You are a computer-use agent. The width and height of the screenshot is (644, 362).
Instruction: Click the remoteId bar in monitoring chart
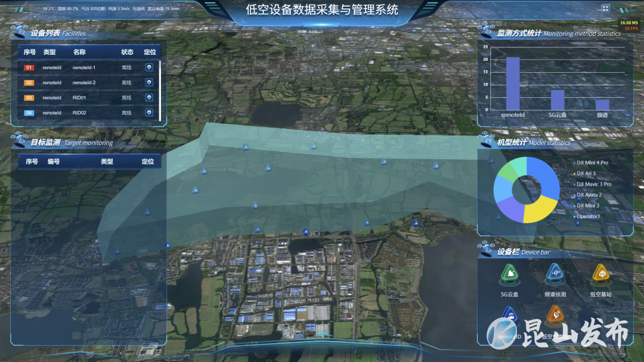pyautogui.click(x=513, y=83)
